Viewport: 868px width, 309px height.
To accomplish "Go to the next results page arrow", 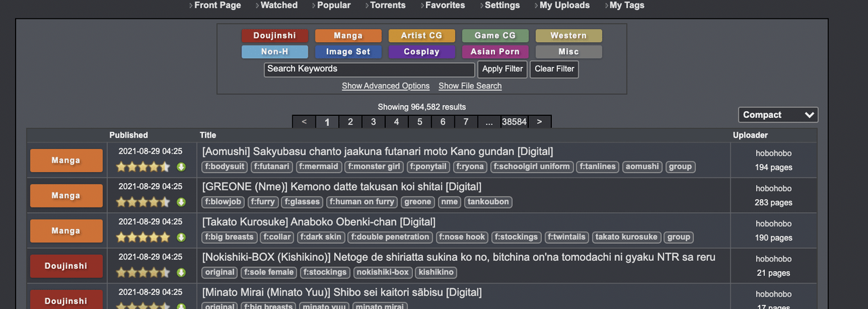I will (539, 122).
